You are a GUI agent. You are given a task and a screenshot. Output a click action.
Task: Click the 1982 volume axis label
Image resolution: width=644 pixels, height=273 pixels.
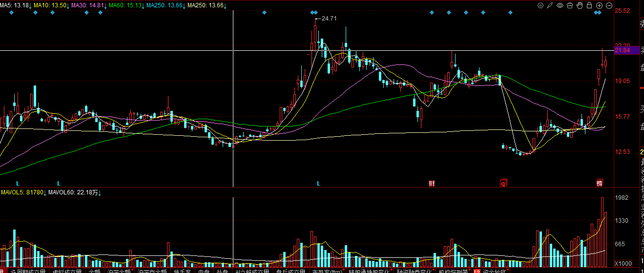click(x=622, y=197)
